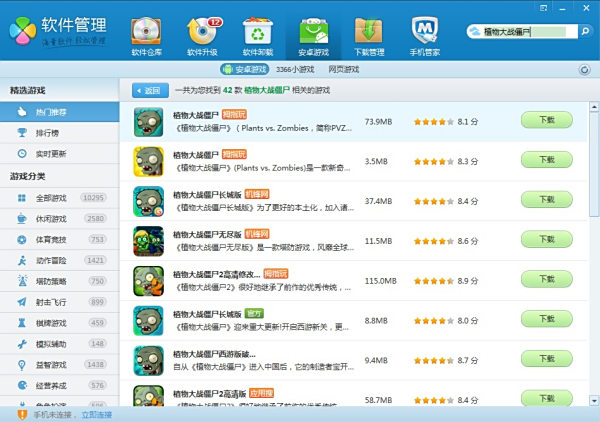Download 植物大战僵尸长城版 8.8MB

point(547,319)
